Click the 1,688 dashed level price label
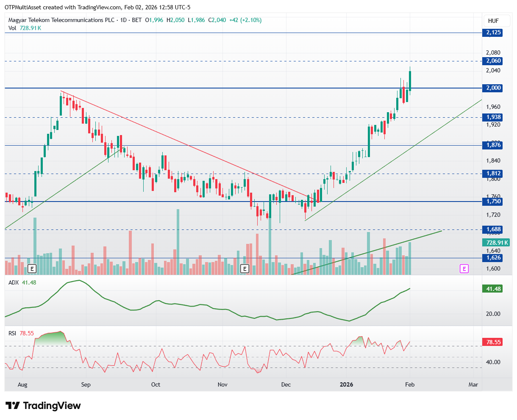Image resolution: width=517 pixels, height=420 pixels. (493, 229)
